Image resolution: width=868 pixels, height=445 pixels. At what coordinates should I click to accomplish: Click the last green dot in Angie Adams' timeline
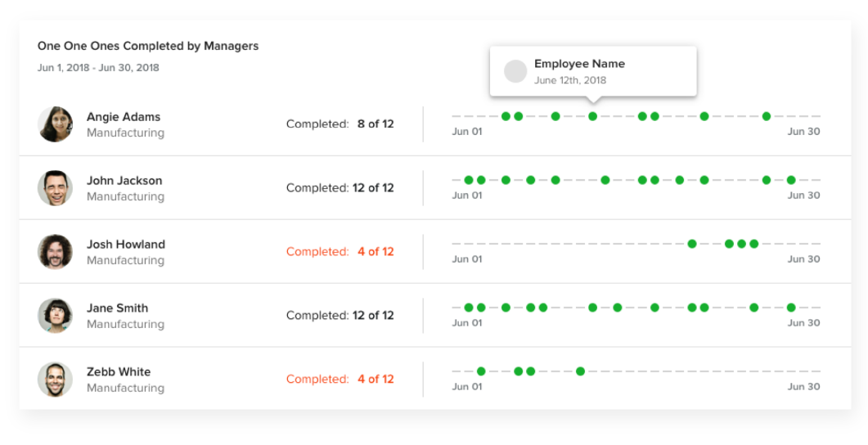[x=767, y=116]
